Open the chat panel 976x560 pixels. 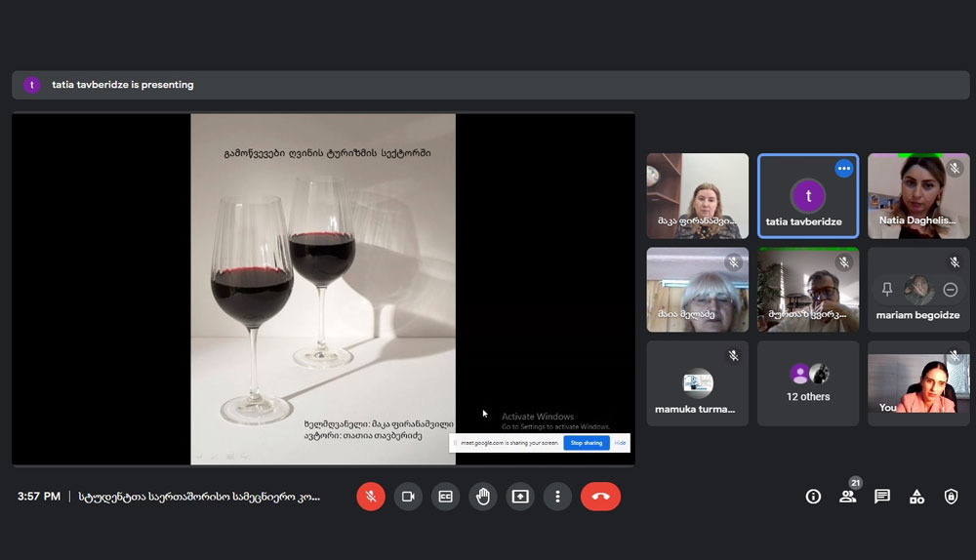coord(882,497)
